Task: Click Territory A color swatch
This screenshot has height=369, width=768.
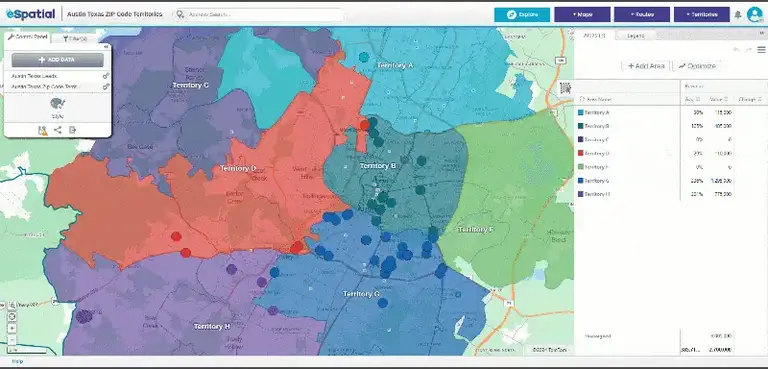Action: pos(580,113)
